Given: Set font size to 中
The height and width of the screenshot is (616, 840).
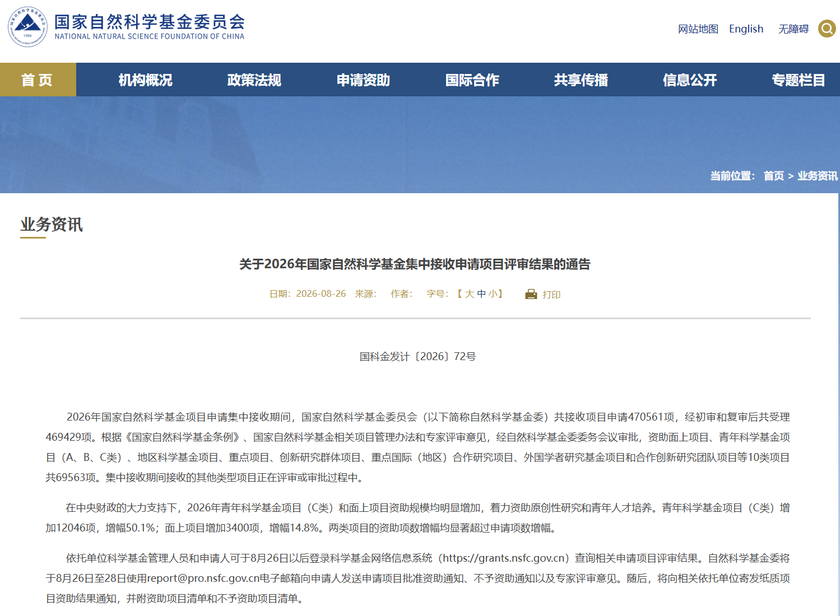Looking at the screenshot, I should [481, 294].
